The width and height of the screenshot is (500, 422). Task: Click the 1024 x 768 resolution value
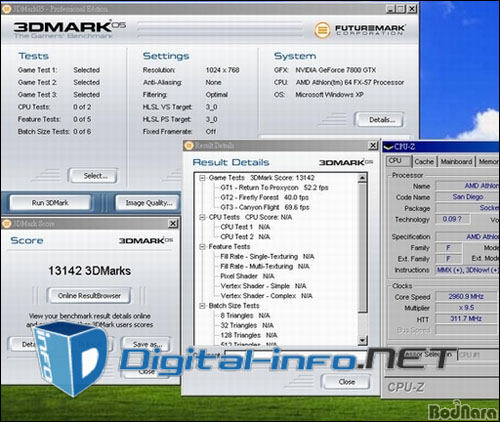(x=222, y=70)
